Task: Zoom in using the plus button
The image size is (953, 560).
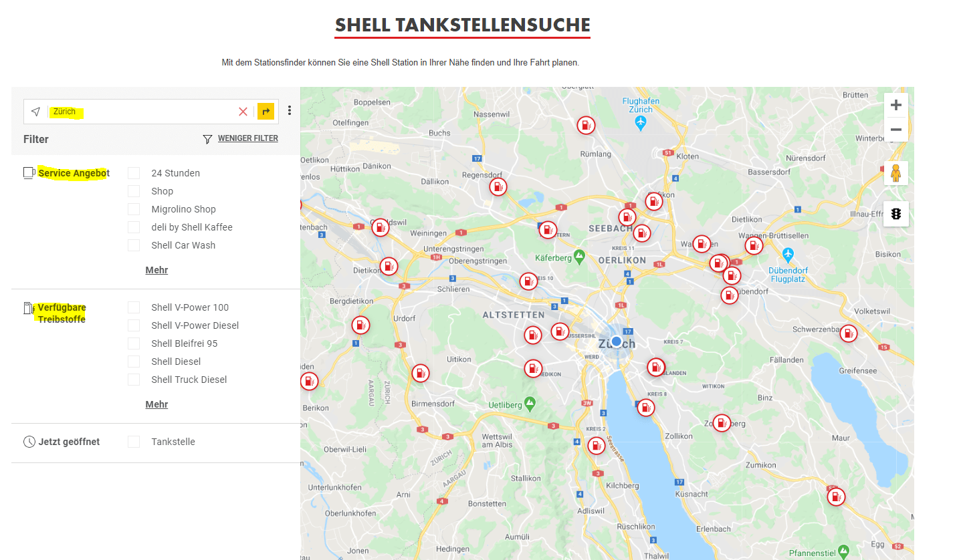Action: coord(895,104)
